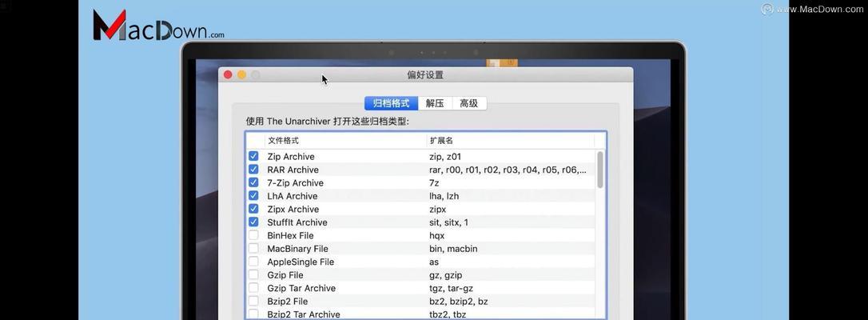Click the 'rar, r00, r01' extensions cell
This screenshot has width=868, height=320.
pos(508,170)
